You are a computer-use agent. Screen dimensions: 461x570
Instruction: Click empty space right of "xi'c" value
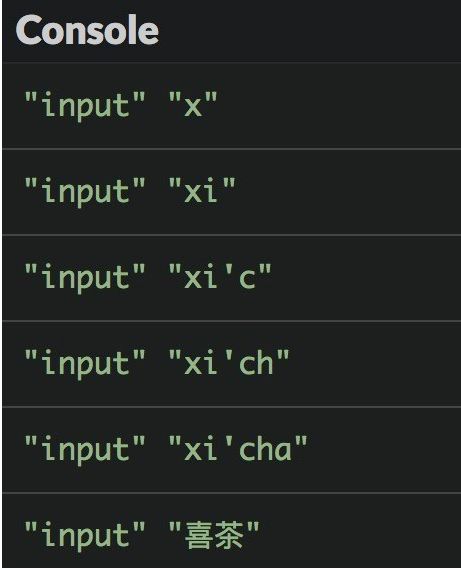[x=365, y=277]
